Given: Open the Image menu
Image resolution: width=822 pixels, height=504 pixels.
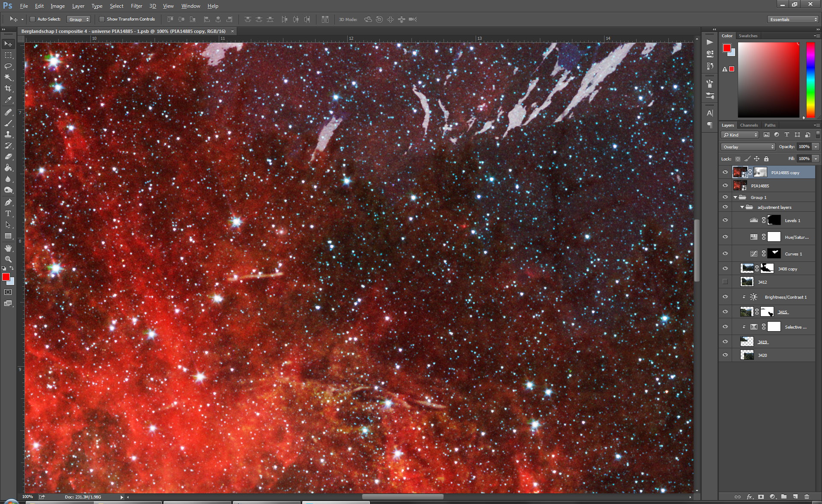Looking at the screenshot, I should [57, 6].
